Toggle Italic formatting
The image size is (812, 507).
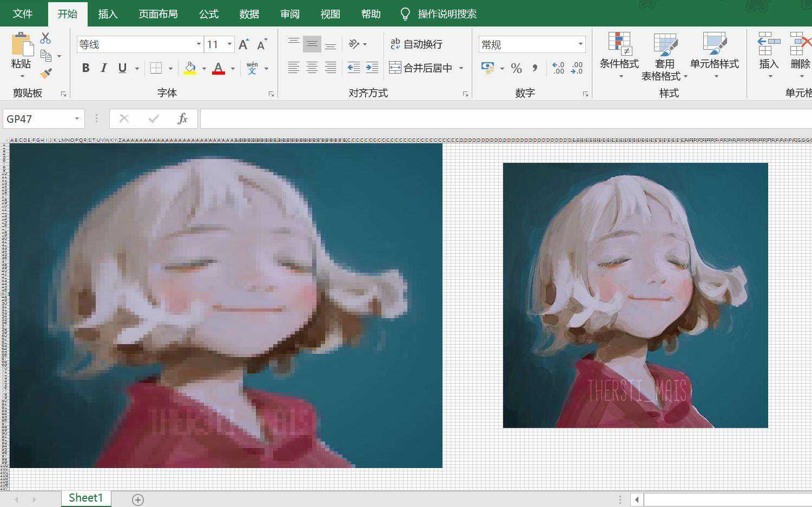pos(104,68)
